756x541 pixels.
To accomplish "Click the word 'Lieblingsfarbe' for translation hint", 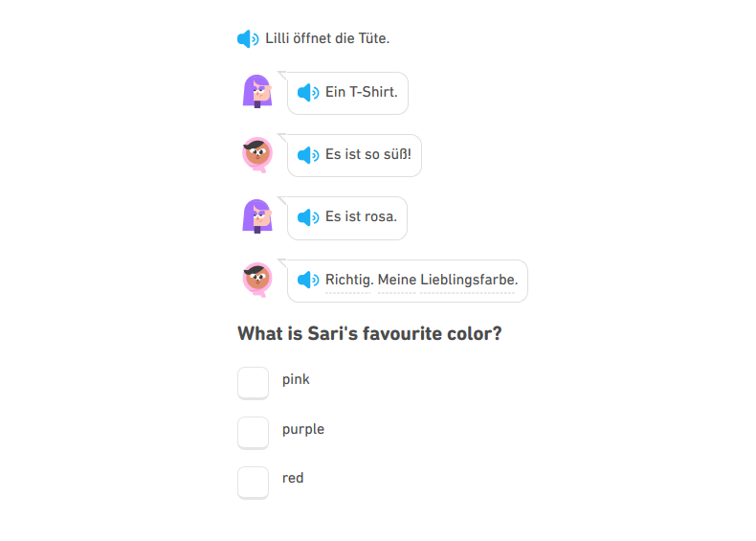I will pyautogui.click(x=469, y=280).
